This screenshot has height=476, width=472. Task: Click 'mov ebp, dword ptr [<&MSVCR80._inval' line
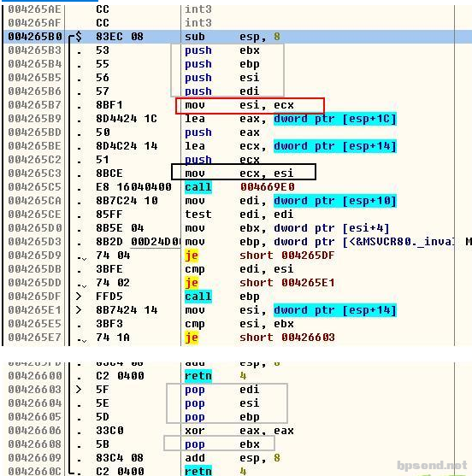pos(320,242)
